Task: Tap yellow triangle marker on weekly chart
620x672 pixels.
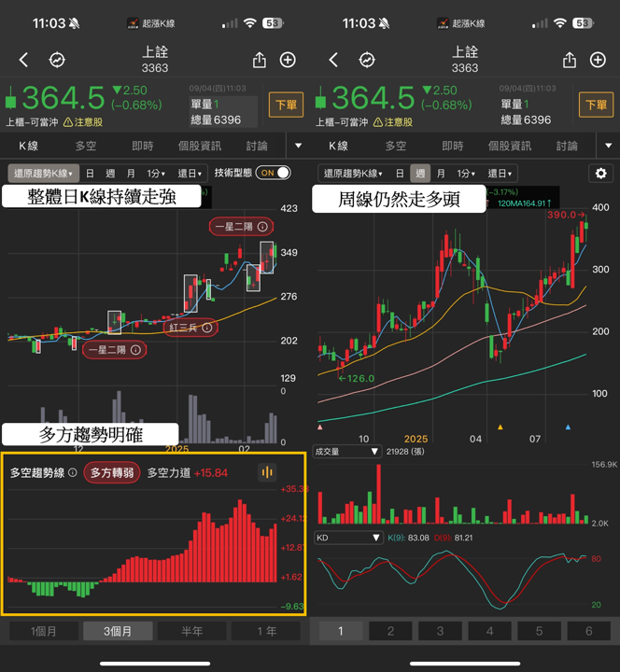Action: (500, 427)
